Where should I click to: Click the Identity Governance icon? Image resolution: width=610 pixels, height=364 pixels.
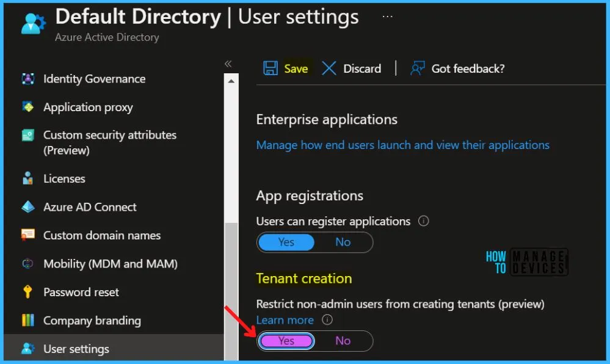click(28, 79)
